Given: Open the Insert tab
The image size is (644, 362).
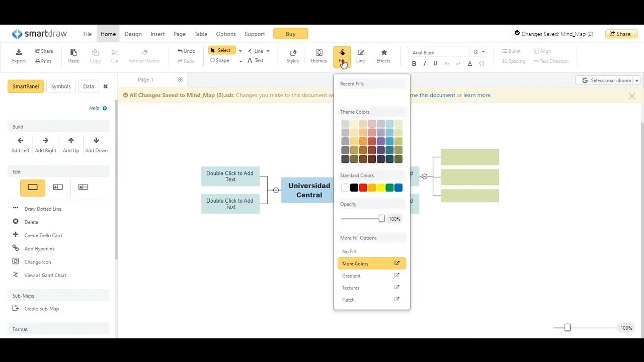Looking at the screenshot, I should [157, 34].
